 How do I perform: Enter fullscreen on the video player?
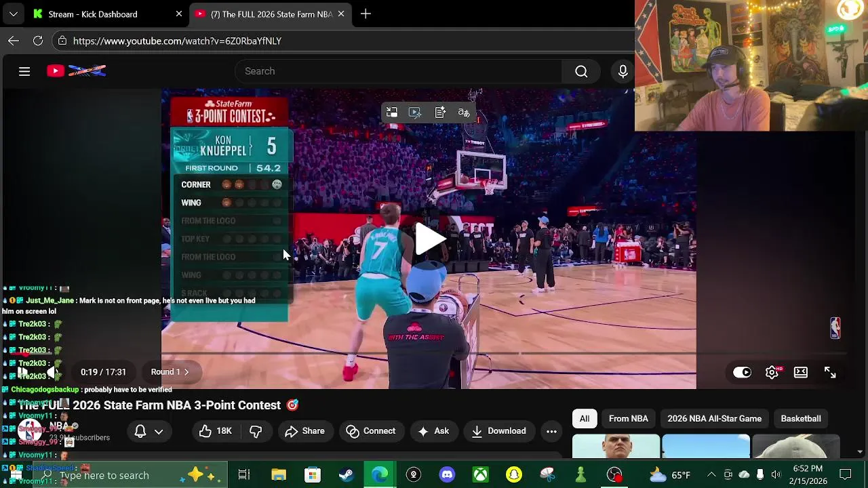click(830, 372)
